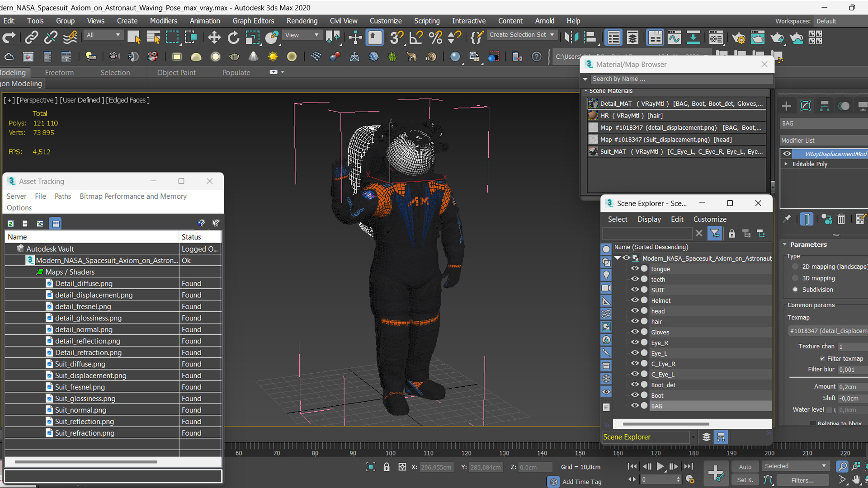Viewport: 868px width, 488px height.
Task: Open Paths menu in Asset Tracking
Action: [x=63, y=196]
